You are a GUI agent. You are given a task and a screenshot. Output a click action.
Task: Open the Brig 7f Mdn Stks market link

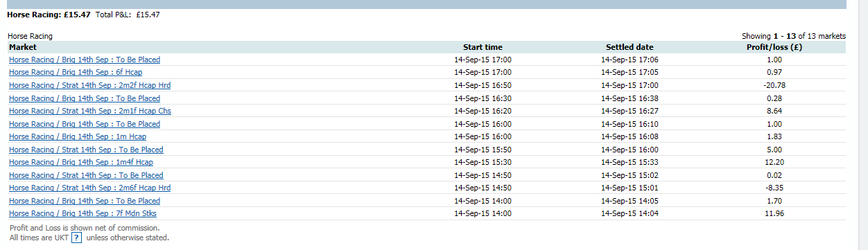tap(83, 213)
